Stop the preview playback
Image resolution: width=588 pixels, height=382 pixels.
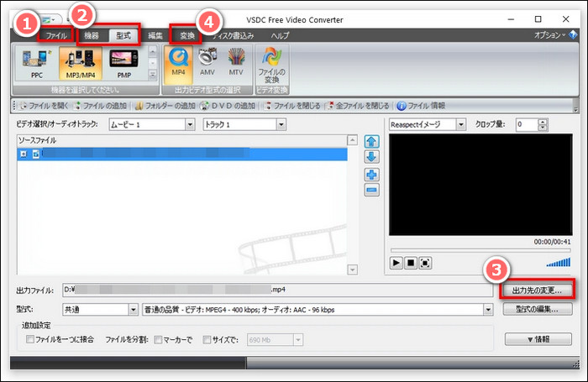tap(411, 263)
